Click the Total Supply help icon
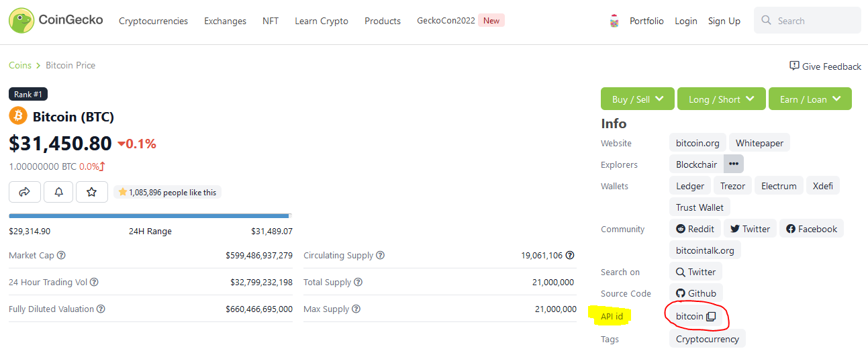 358,282
